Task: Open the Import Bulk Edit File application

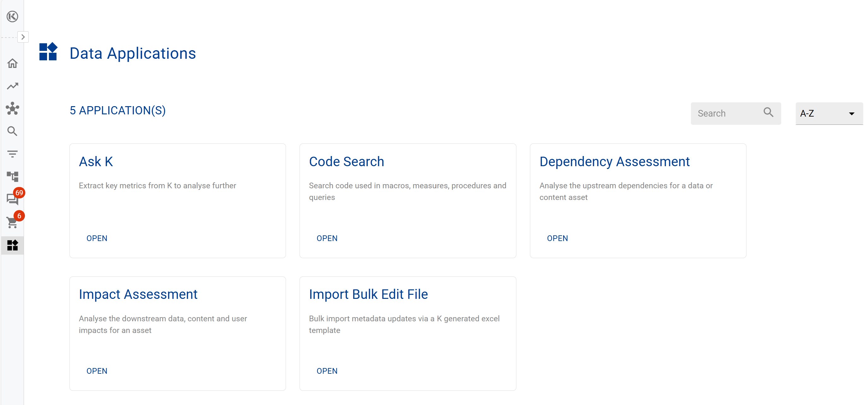Action: coord(327,371)
